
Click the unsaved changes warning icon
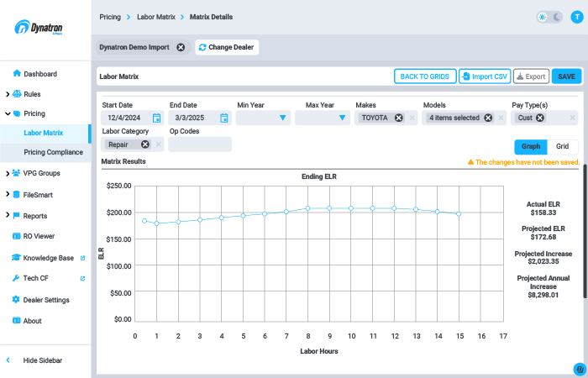(x=470, y=162)
